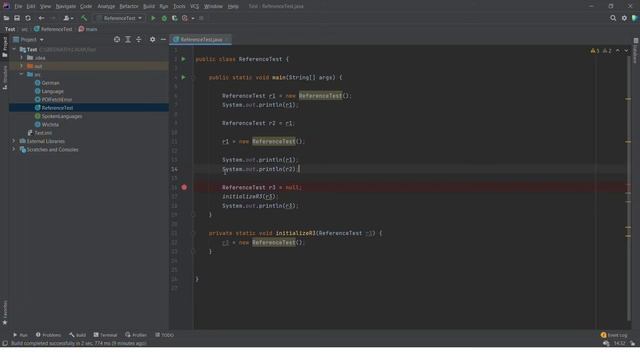640x360 pixels.
Task: Click main breadcrumb in navigation bar
Action: [88, 29]
